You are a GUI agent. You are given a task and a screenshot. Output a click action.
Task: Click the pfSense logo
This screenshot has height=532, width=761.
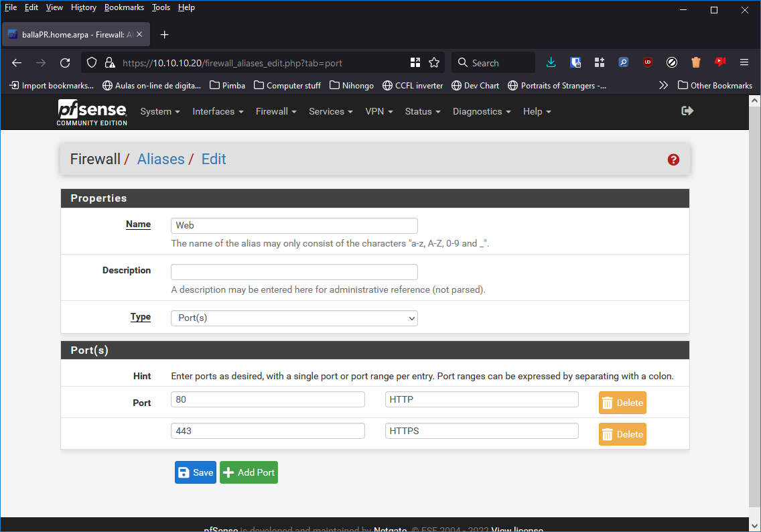(x=92, y=112)
